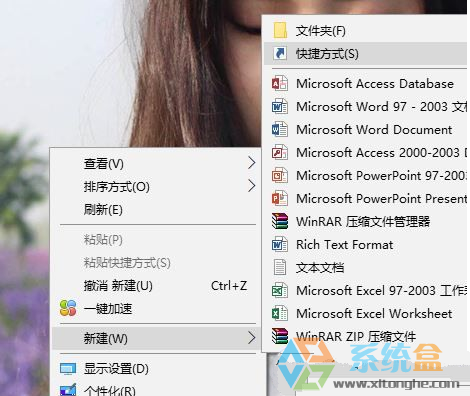Click the Rich Text Format file icon

280,244
